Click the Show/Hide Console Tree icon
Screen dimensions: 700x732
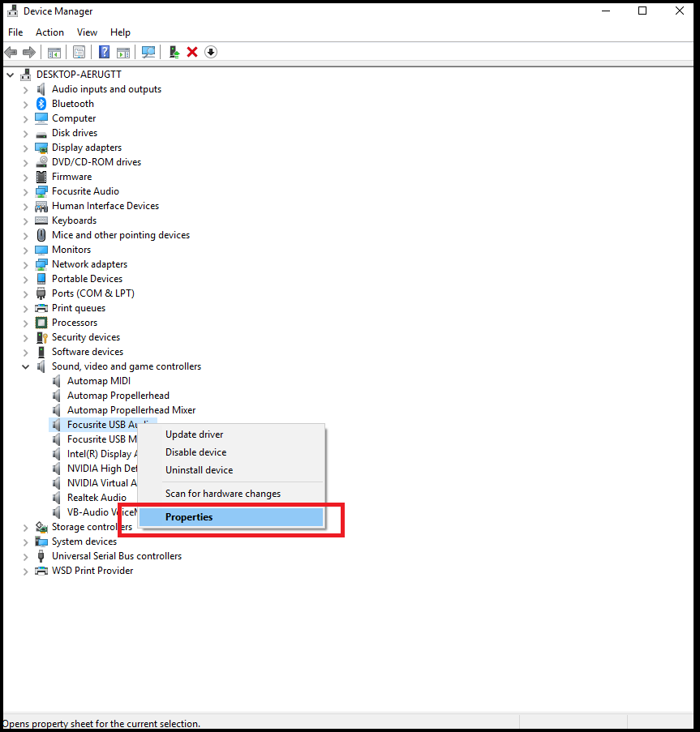click(x=54, y=52)
